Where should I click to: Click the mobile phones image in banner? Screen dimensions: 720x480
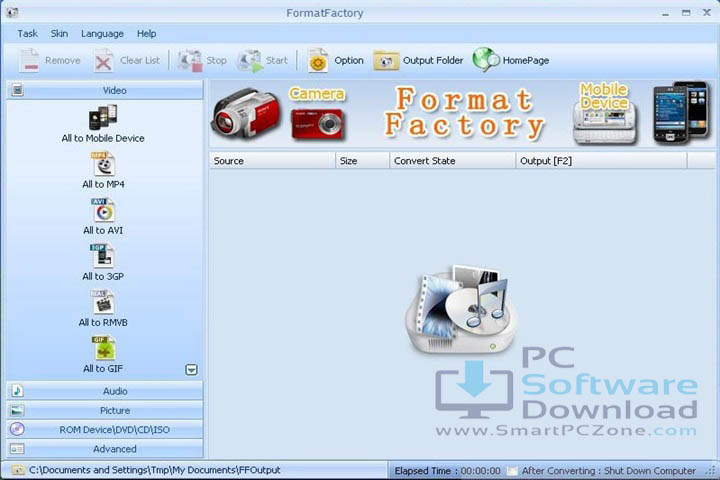tap(681, 113)
